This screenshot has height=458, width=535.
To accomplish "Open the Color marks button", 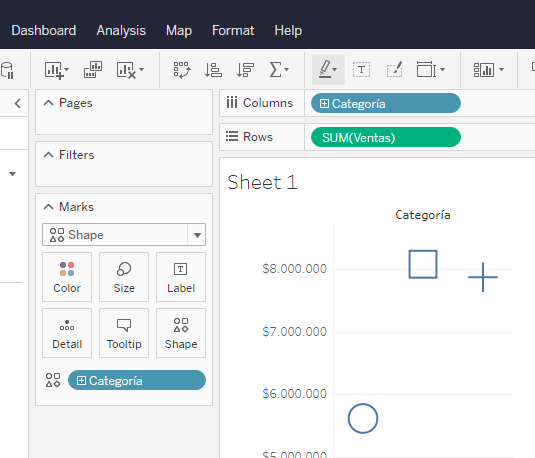I will [67, 277].
